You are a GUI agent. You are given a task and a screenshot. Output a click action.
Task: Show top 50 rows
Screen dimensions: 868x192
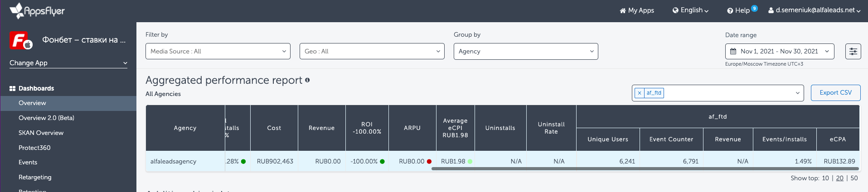pos(854,178)
